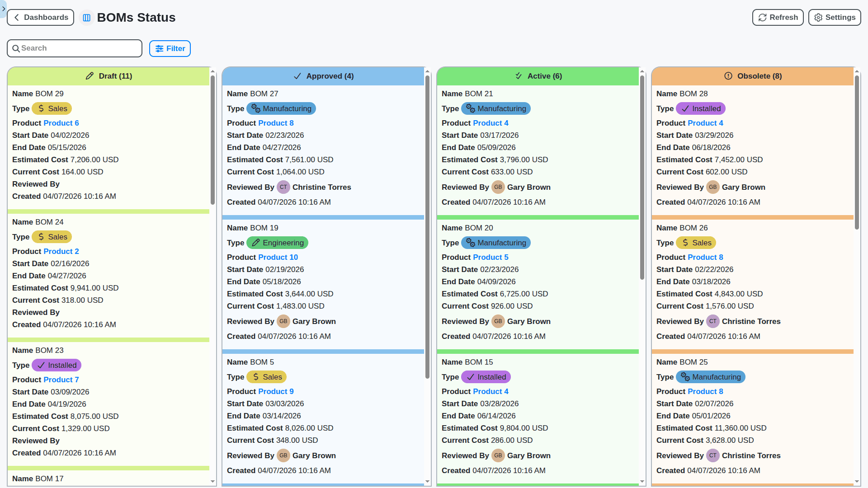Click the pencil icon on the Draft column header
This screenshot has height=488, width=868.
pos(89,76)
